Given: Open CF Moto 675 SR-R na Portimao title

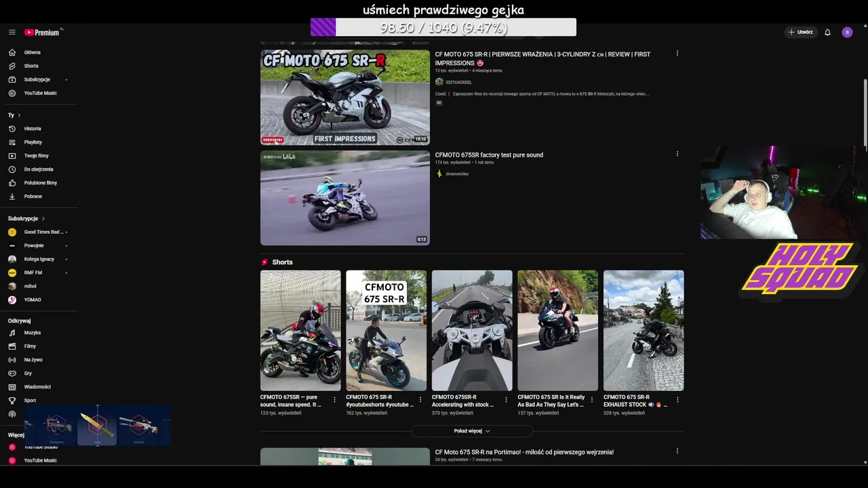Looking at the screenshot, I should pos(524,452).
